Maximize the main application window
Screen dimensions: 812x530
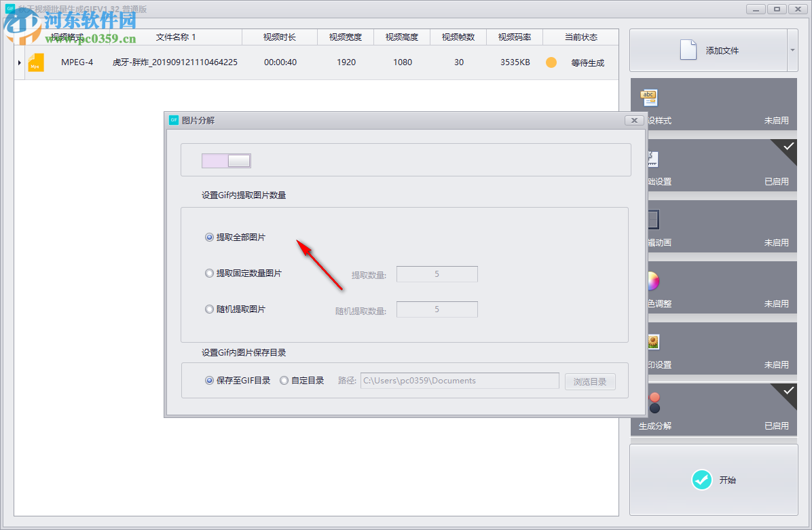777,10
